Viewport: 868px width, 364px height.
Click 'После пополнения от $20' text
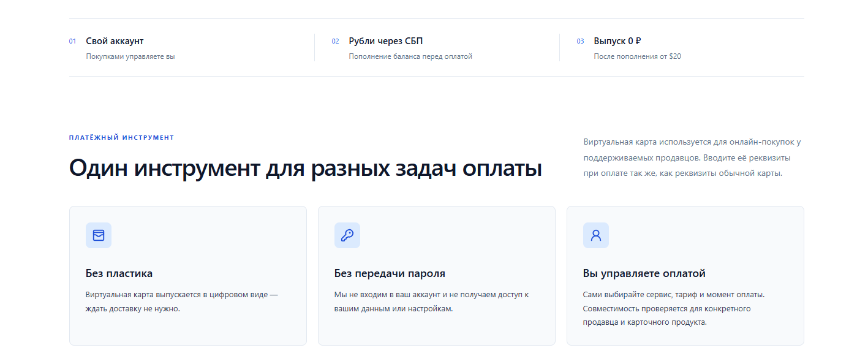[637, 56]
